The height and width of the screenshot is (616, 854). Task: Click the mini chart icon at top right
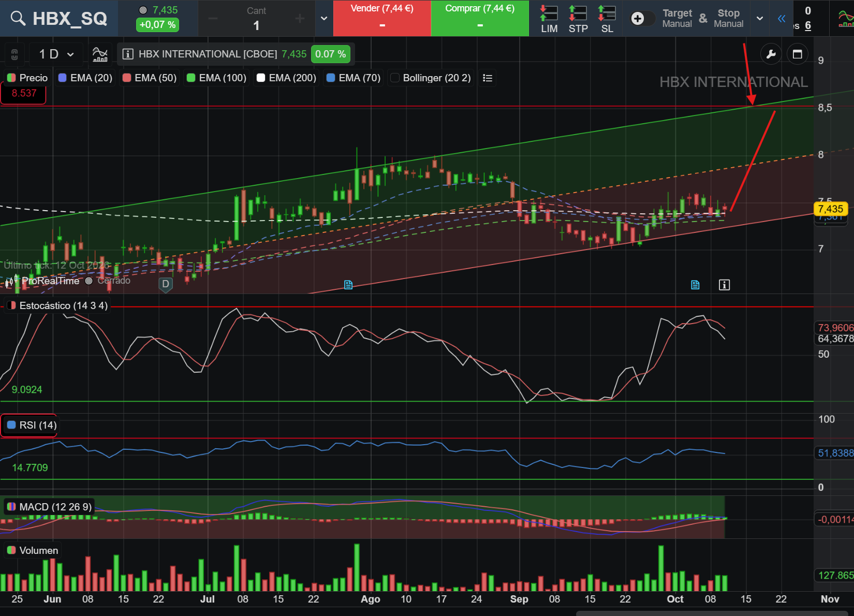click(x=846, y=19)
